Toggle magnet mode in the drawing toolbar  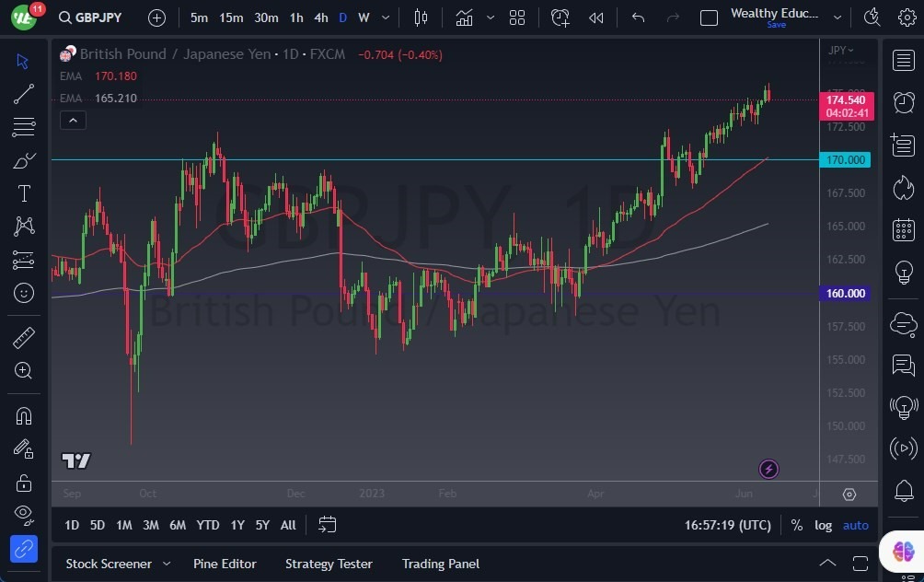(24, 415)
